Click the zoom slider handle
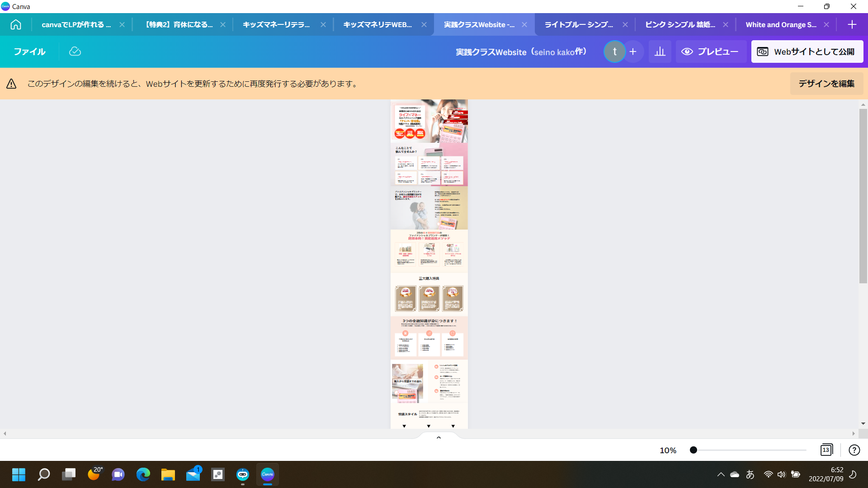Image resolution: width=868 pixels, height=488 pixels. coord(693,450)
